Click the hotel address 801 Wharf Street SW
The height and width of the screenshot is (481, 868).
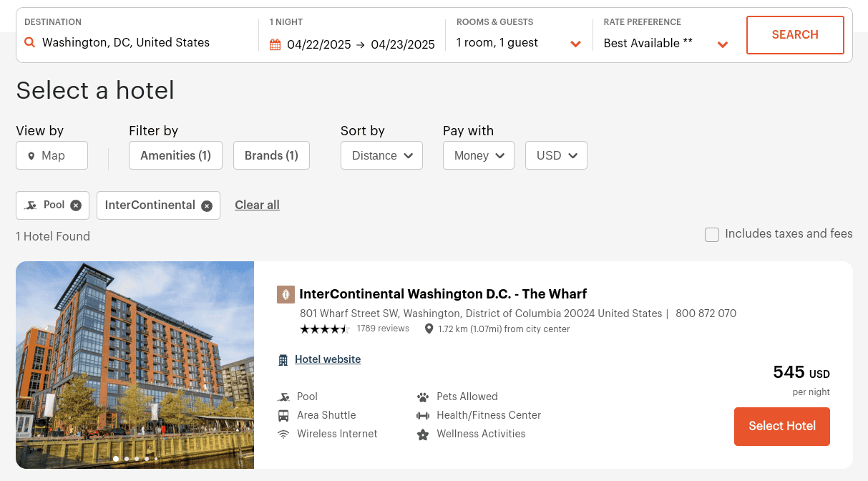click(481, 314)
